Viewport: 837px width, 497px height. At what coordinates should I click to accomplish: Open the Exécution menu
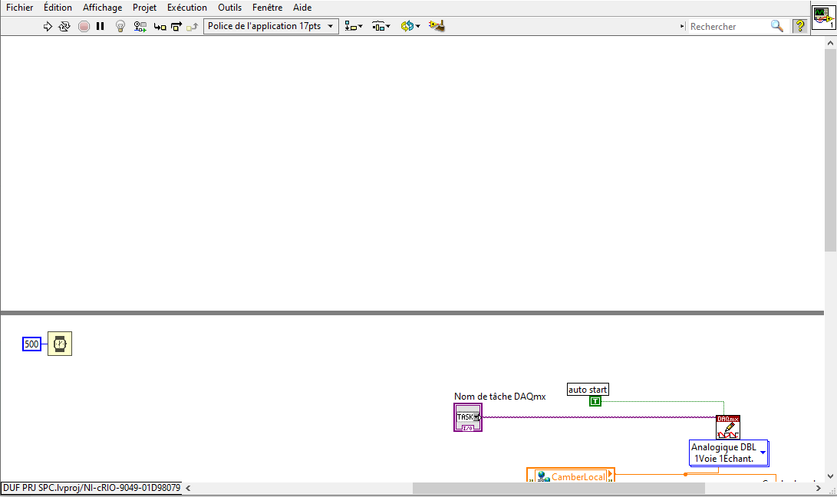(x=187, y=7)
